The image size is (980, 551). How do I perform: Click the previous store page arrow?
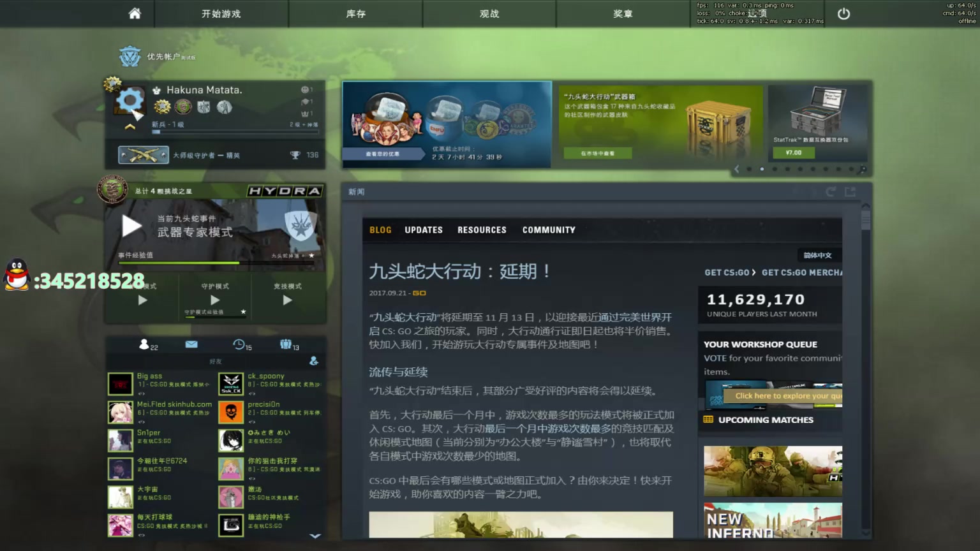coord(737,169)
